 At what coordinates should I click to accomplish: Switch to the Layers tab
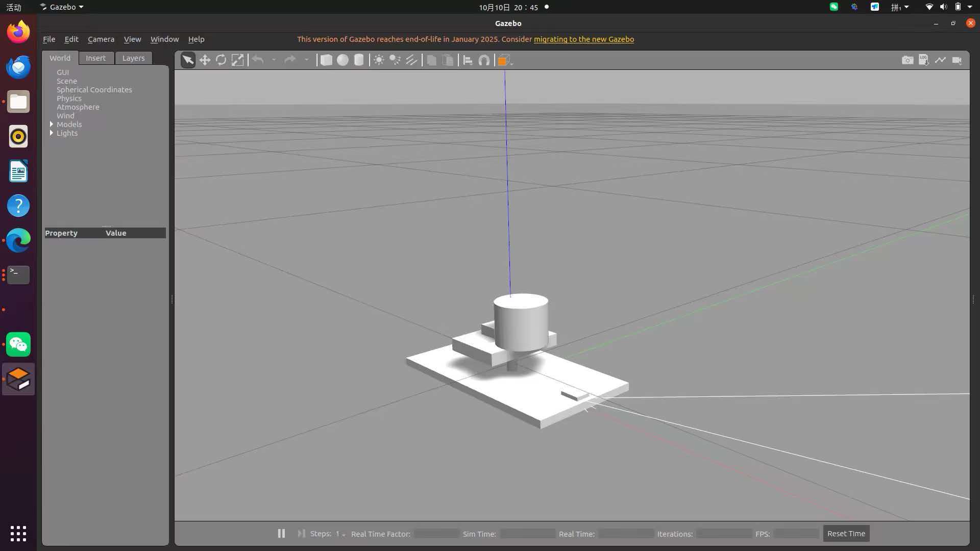point(133,58)
